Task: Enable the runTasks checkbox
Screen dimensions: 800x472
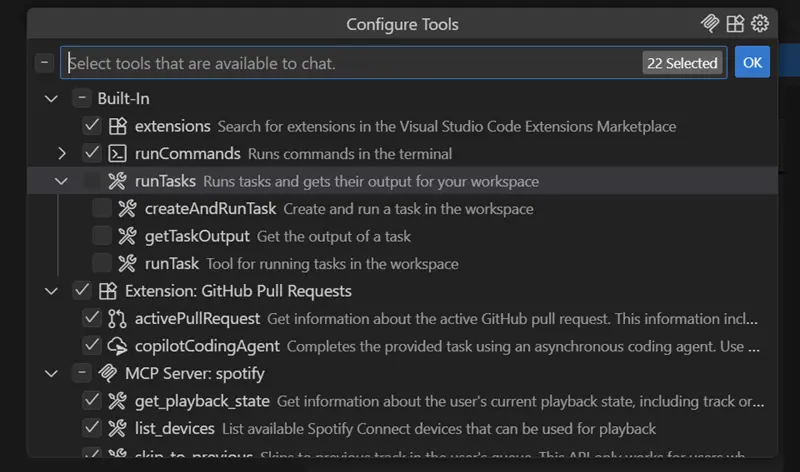Action: click(x=92, y=181)
